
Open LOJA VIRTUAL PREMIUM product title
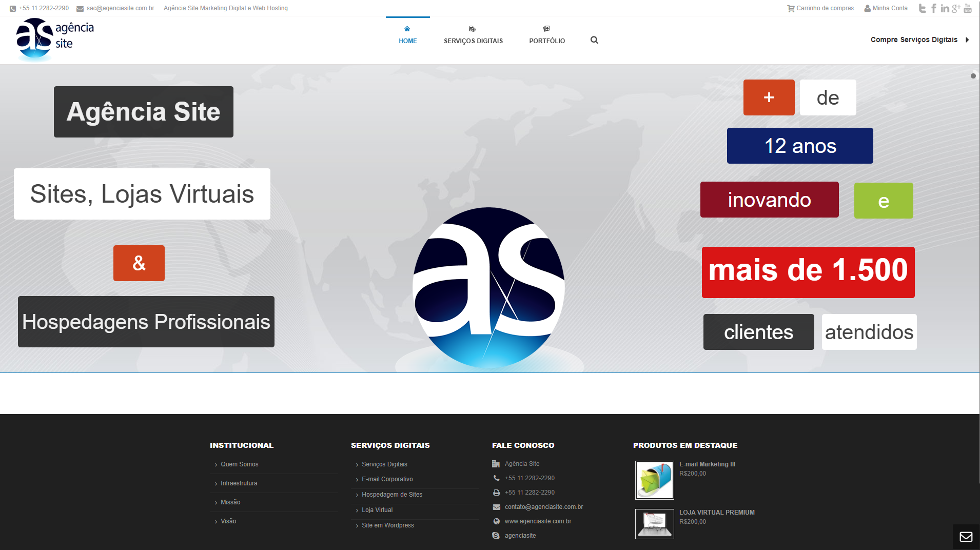point(717,513)
